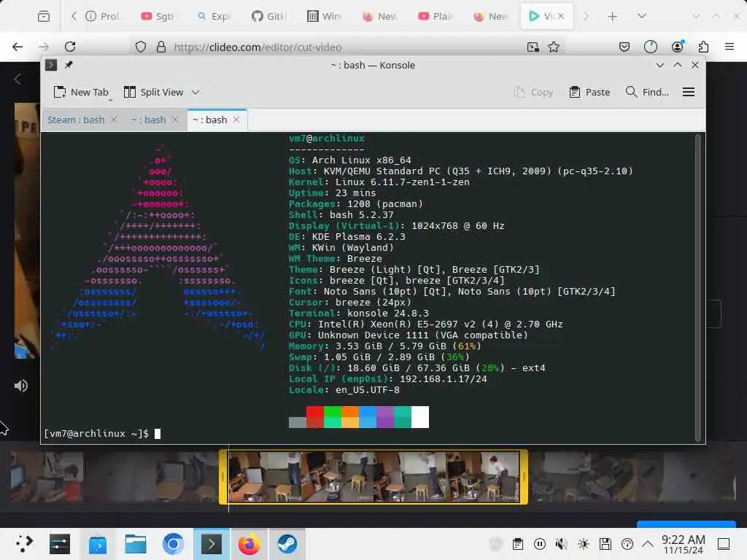This screenshot has width=747, height=560.
Task: Open Dolphin file manager from taskbar
Action: click(135, 544)
